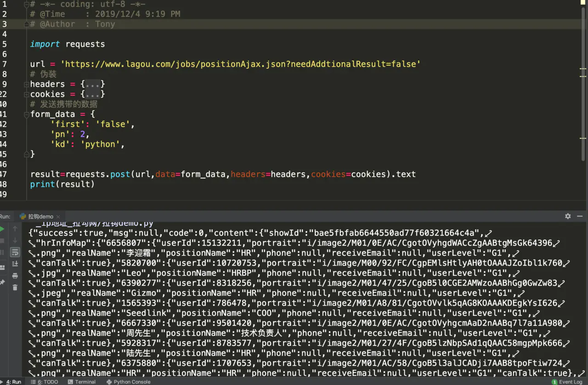The width and height of the screenshot is (588, 385).
Task: Click the comment '# 伪装'
Action: coord(43,74)
